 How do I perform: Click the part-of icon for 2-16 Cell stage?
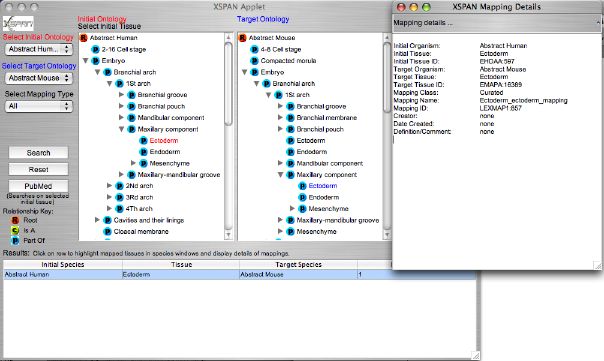click(x=95, y=49)
